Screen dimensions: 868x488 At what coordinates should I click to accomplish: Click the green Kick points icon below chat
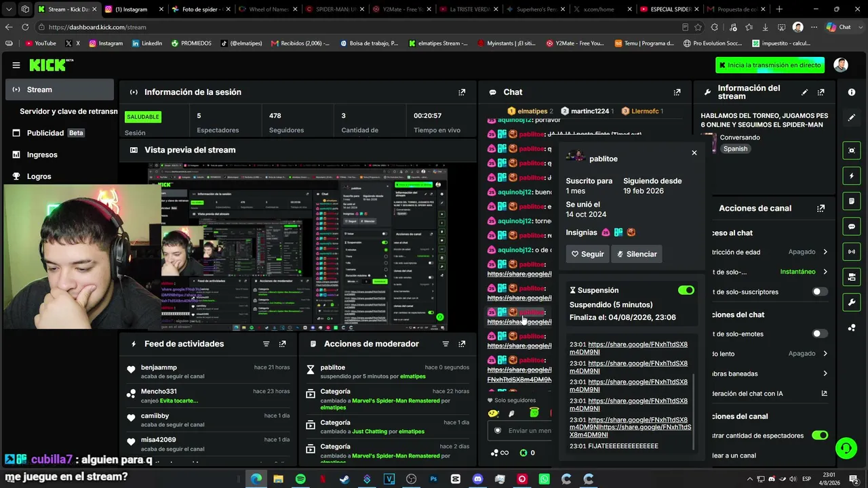click(x=524, y=453)
